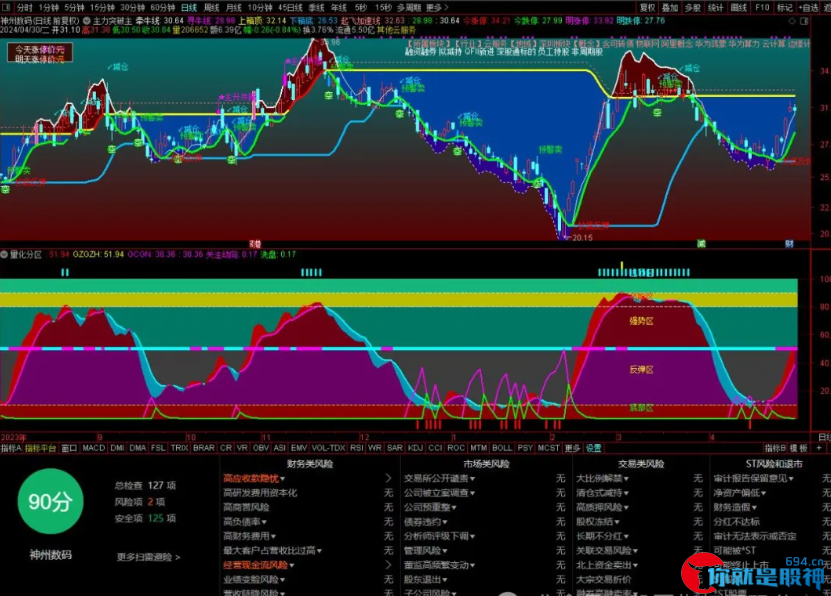The height and width of the screenshot is (596, 831).
Task: Open the 高应收款隐忧 detail arrow
Action: click(x=388, y=478)
